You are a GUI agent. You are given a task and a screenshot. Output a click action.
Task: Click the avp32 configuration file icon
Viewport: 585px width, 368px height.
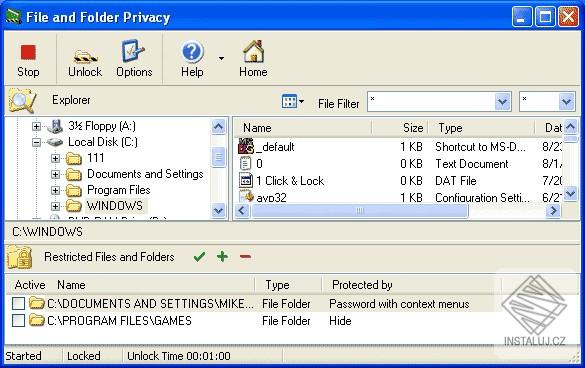pyautogui.click(x=246, y=196)
